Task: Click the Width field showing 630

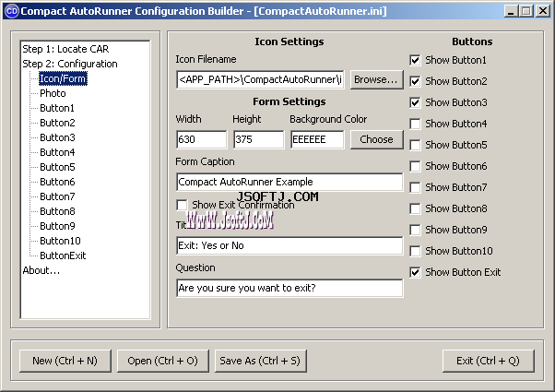Action: (x=201, y=139)
